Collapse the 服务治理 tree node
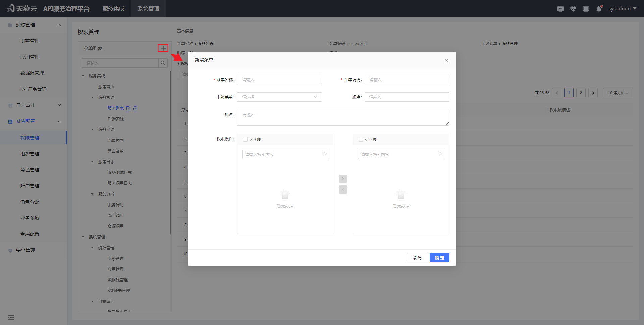This screenshot has width=644, height=325. [93, 129]
